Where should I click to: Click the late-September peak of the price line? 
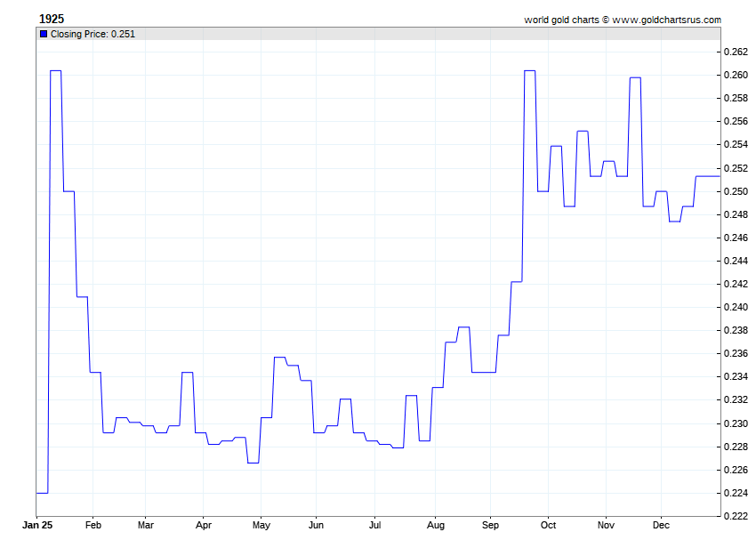[x=529, y=70]
